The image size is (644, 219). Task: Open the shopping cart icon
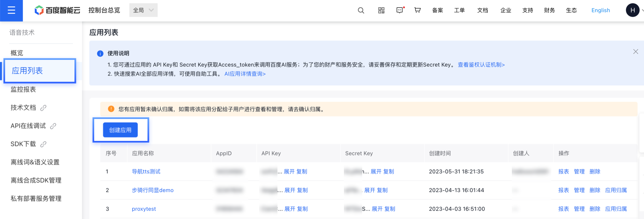(417, 10)
